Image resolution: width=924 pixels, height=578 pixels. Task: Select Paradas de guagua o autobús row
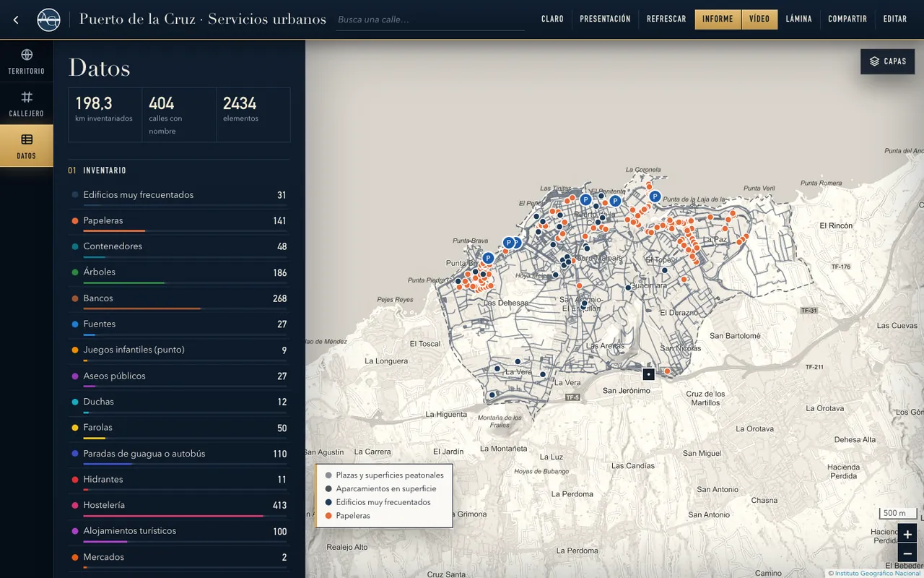pos(179,454)
